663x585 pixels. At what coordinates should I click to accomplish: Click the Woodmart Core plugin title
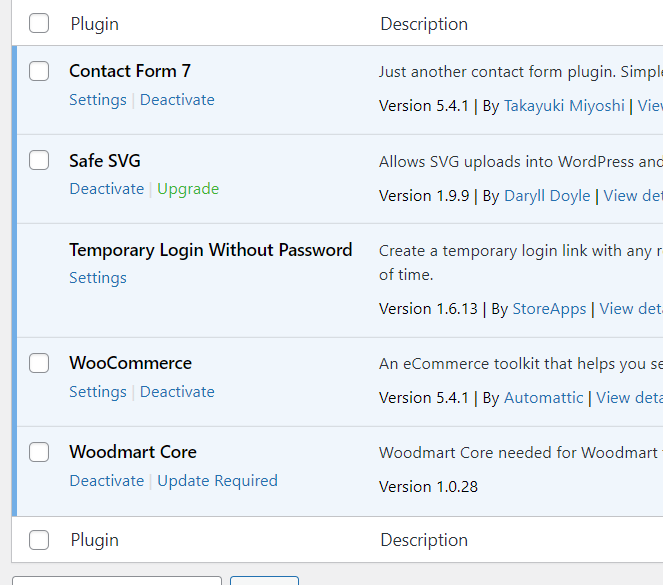coord(133,452)
